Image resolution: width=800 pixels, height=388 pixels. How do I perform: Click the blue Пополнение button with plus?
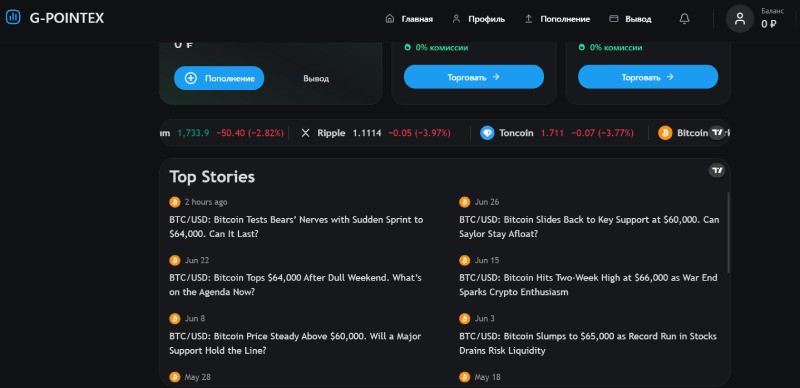(x=219, y=78)
